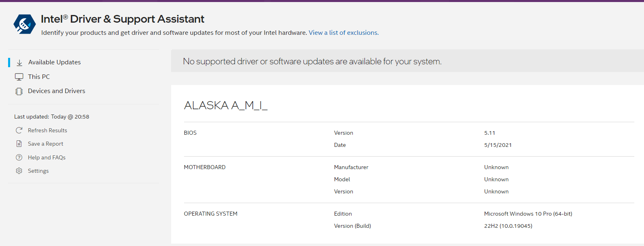Click the circular refresh arrow icon
Viewport: 644px width, 246px height.
click(19, 130)
